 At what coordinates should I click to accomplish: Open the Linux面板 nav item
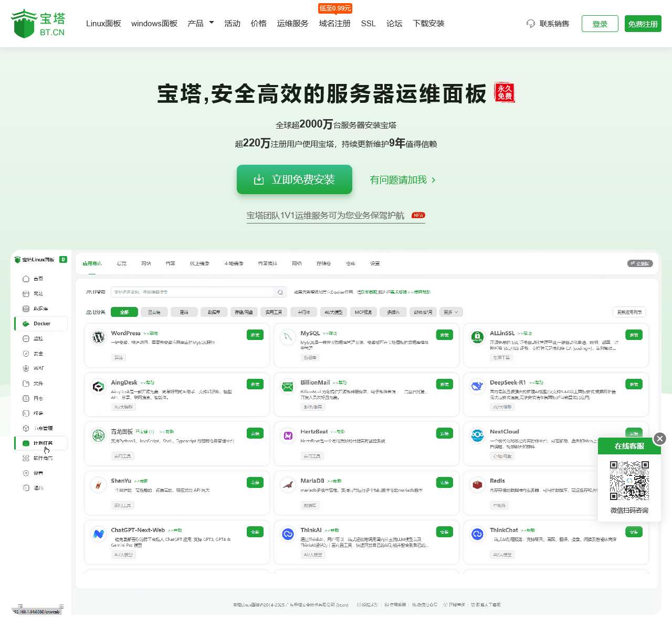tap(103, 24)
